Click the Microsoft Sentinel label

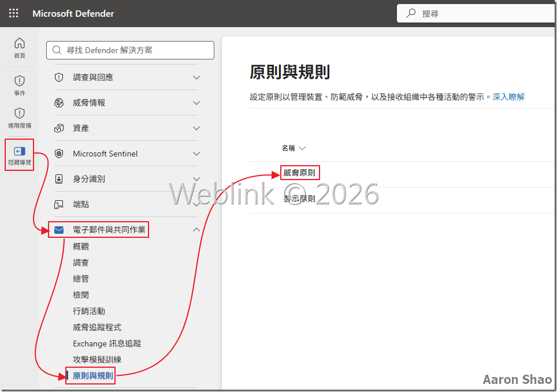point(105,154)
